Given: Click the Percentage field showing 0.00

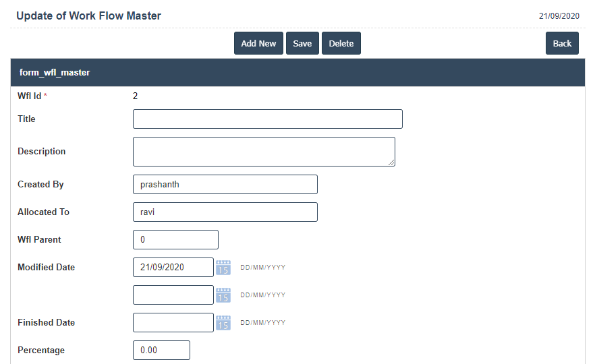Looking at the screenshot, I should pyautogui.click(x=161, y=351).
